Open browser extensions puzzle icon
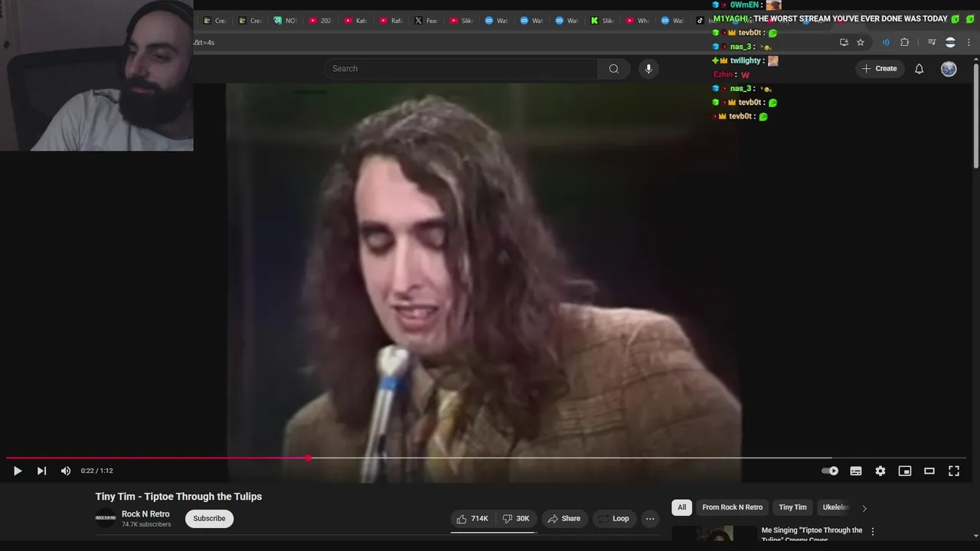980x551 pixels. click(x=904, y=42)
